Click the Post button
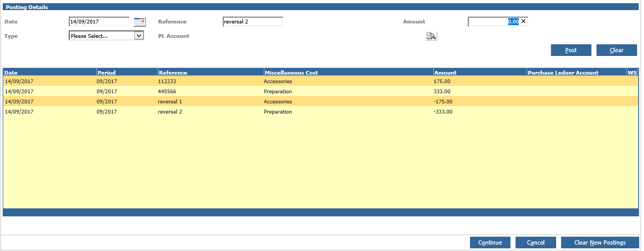Image resolution: width=644 pixels, height=251 pixels. pyautogui.click(x=571, y=50)
